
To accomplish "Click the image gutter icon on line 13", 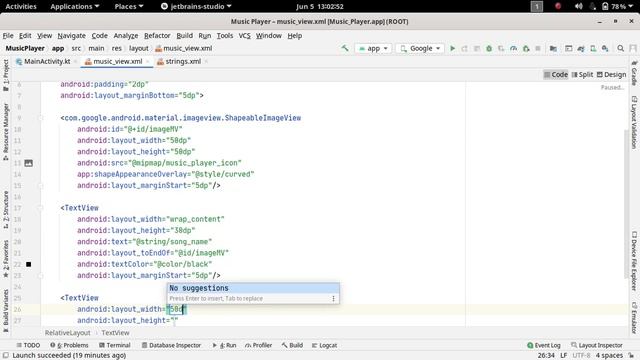I will pyautogui.click(x=29, y=163).
